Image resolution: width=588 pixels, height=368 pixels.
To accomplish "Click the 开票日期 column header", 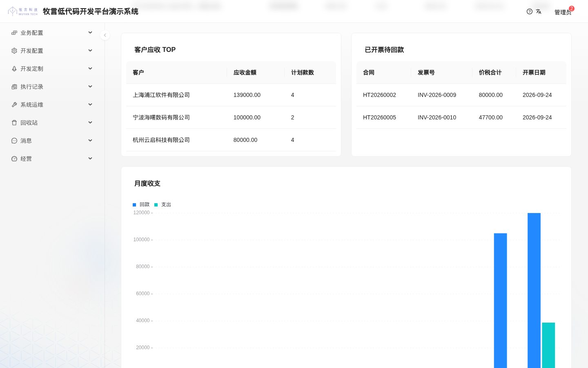I will pos(541,72).
